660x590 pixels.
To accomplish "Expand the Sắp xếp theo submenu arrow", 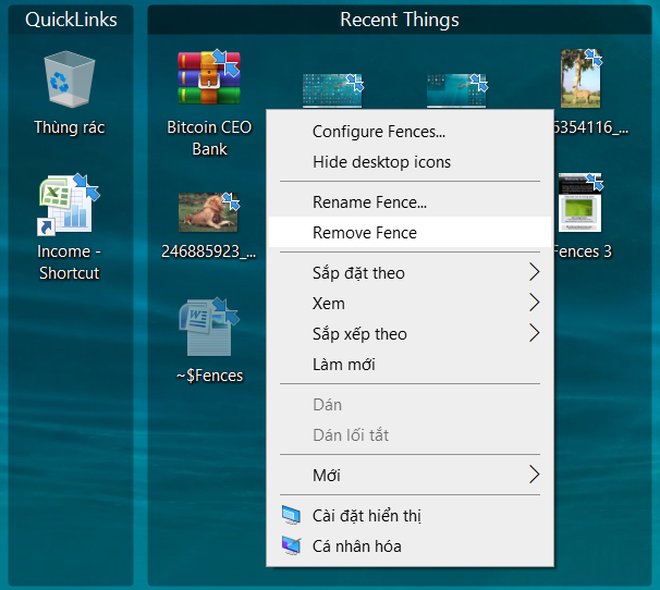I will (x=533, y=333).
